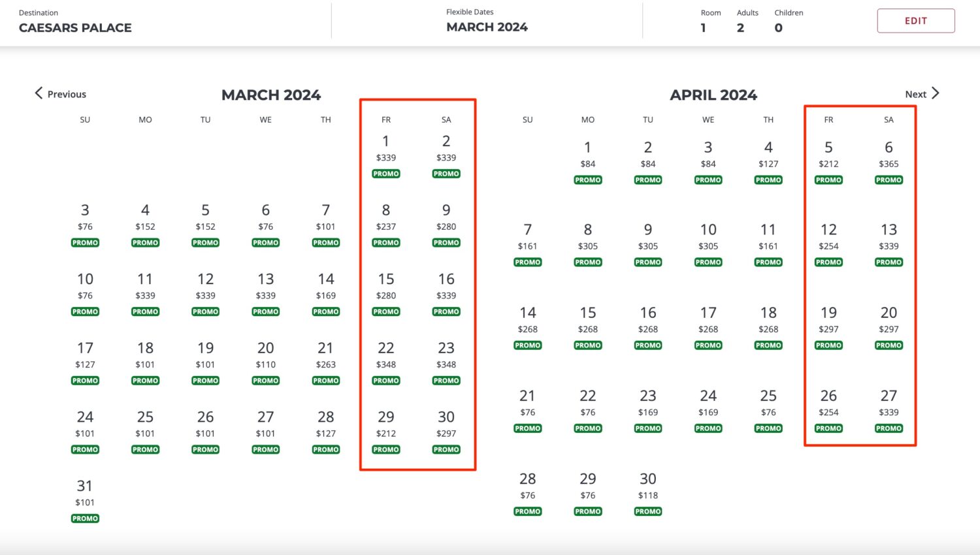Click the MARCH 2024 calendar heading
The width and height of the screenshot is (980, 555).
[271, 95]
